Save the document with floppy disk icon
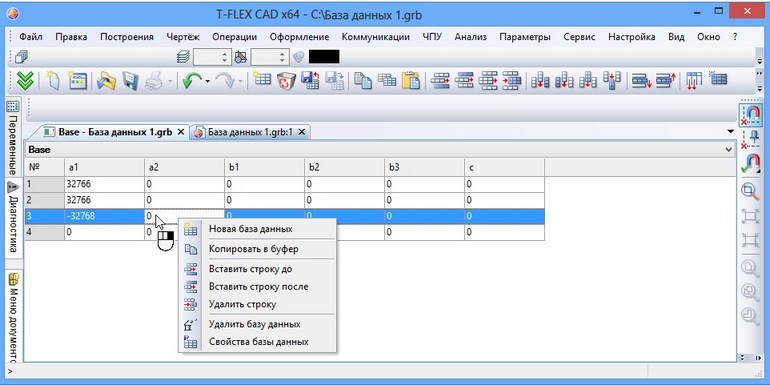770x385 pixels. pos(131,81)
